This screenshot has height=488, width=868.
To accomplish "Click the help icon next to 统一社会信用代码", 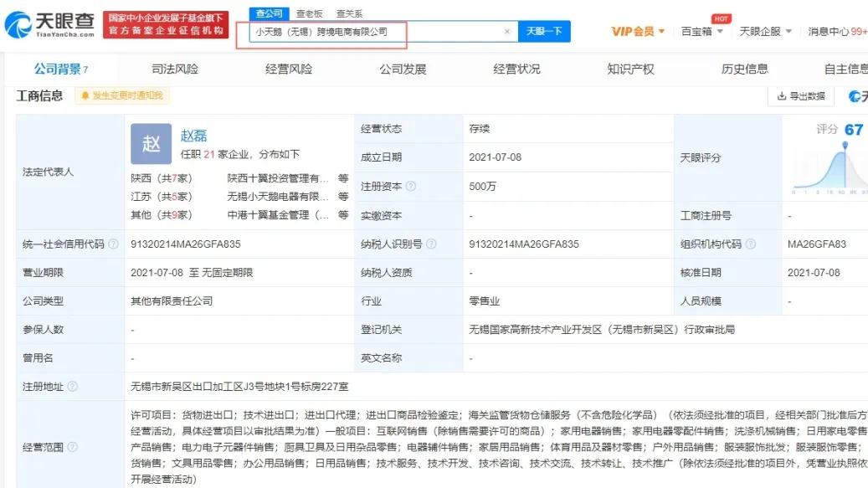I will click(114, 244).
